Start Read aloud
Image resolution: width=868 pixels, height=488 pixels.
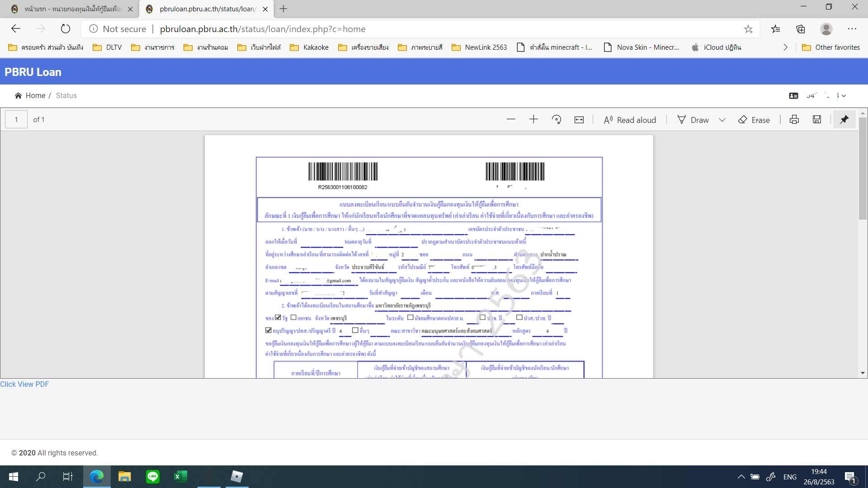630,120
